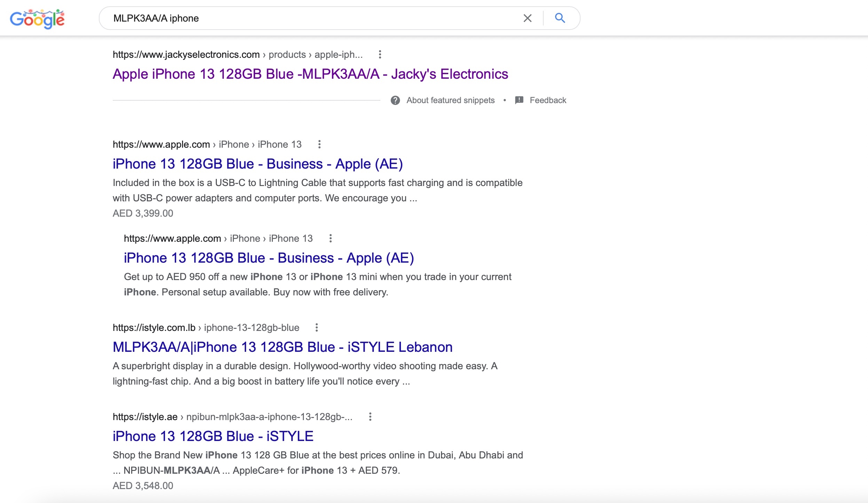The height and width of the screenshot is (503, 868).
Task: Click the Google logo
Action: (37, 19)
